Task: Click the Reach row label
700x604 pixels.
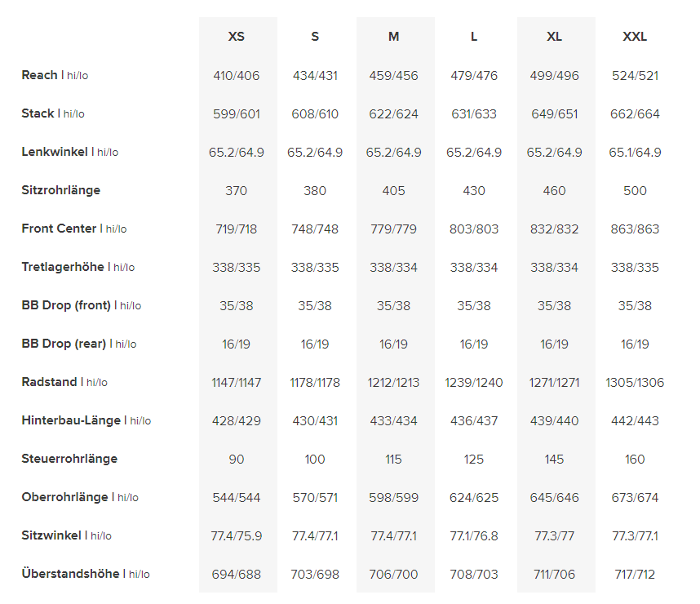Action: pos(40,75)
